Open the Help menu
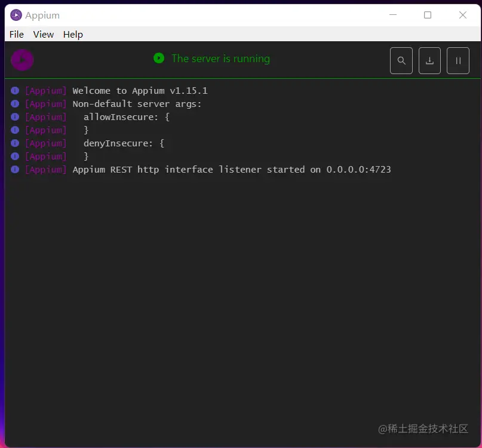This screenshot has width=482, height=448. [73, 35]
